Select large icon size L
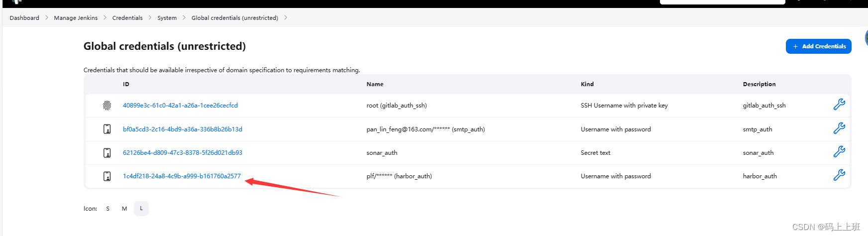This screenshot has height=236, width=868. [141, 209]
